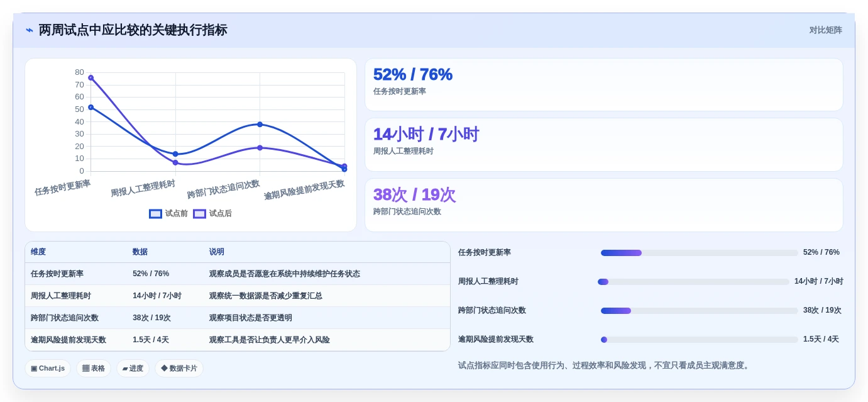Click description 观察统一数据源是否减少重复汇总

point(266,296)
